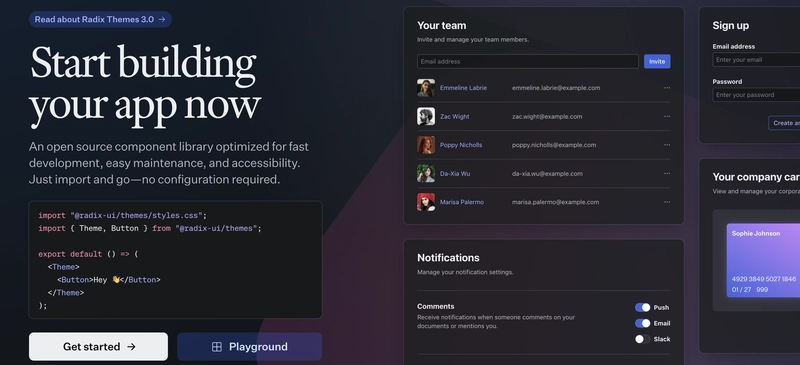Open the Playground button
Image resolution: width=800 pixels, height=365 pixels.
(x=249, y=347)
